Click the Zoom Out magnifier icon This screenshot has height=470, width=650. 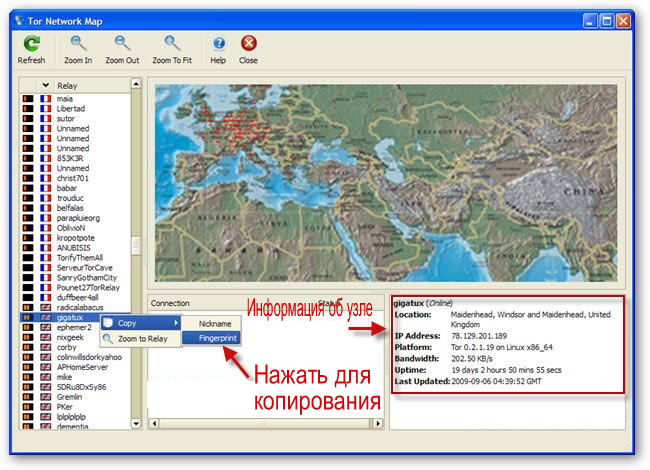point(123,43)
